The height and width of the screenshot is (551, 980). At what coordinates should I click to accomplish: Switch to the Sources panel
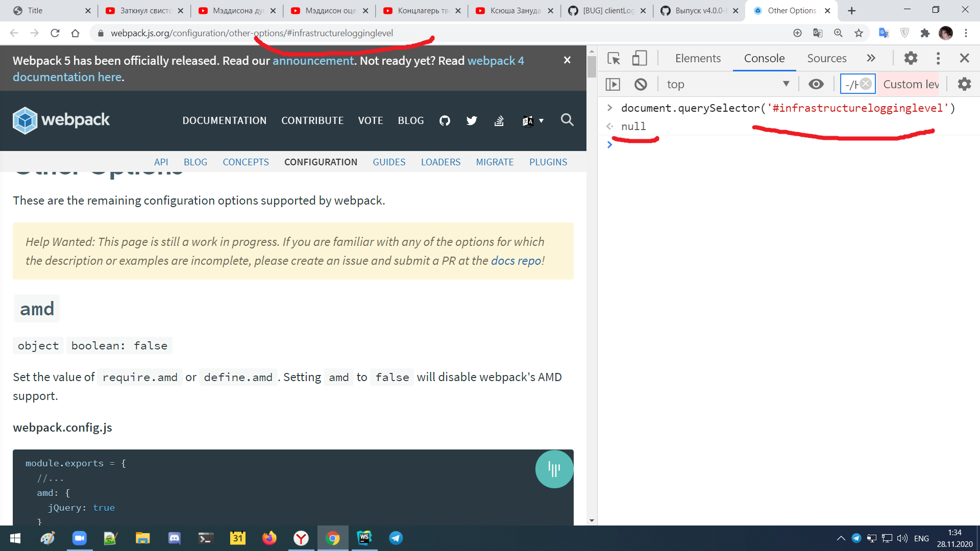(x=826, y=58)
